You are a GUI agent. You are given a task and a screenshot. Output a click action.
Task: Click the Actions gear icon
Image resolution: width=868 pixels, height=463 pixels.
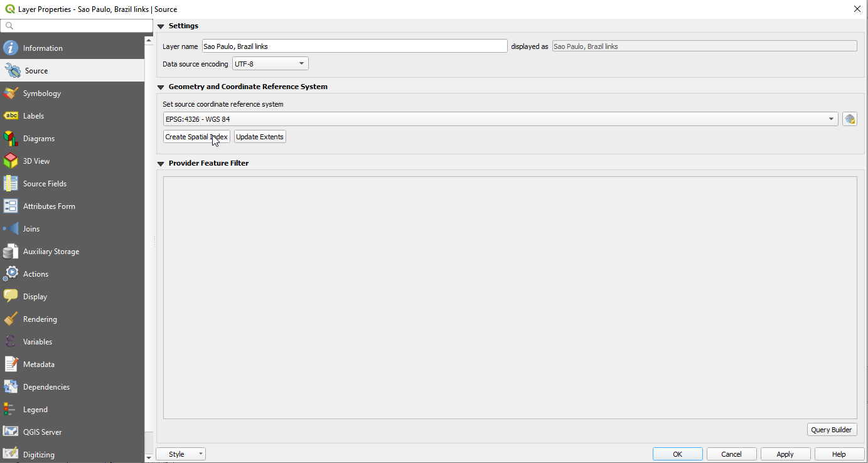point(11,274)
